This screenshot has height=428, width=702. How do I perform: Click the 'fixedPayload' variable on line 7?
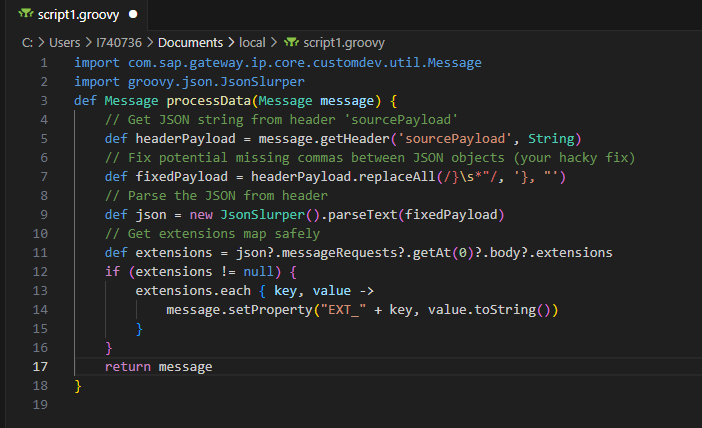(x=182, y=177)
